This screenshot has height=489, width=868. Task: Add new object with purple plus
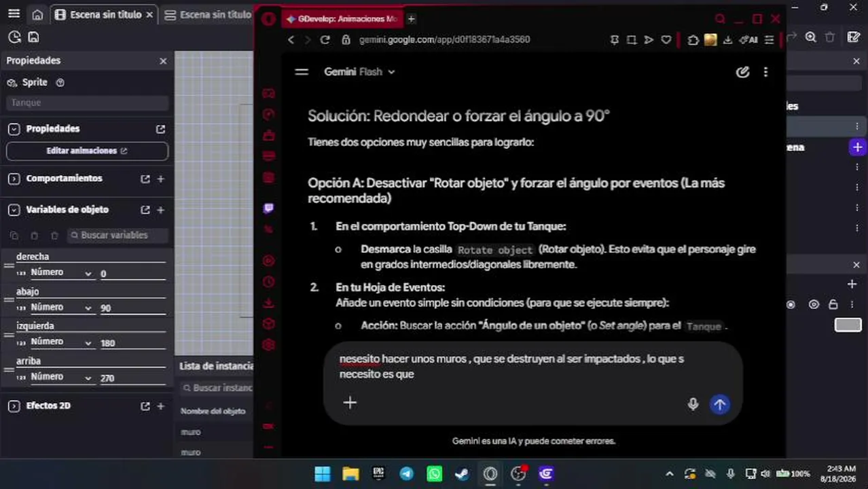(x=856, y=147)
